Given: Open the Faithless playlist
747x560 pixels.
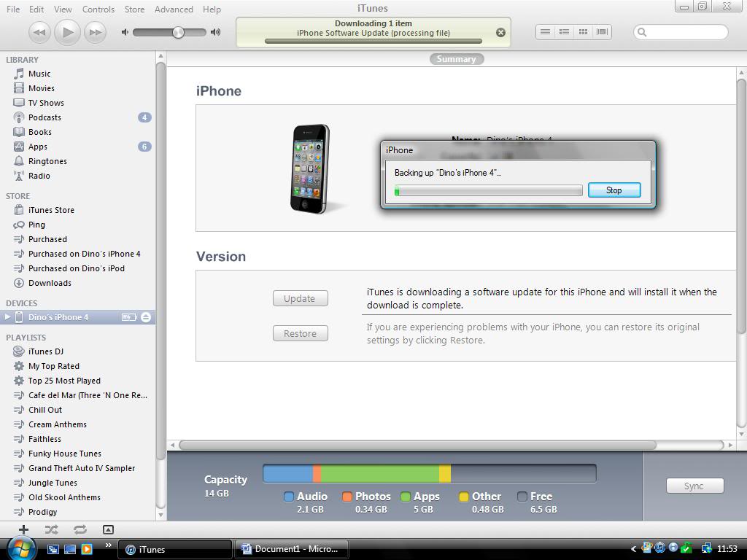Looking at the screenshot, I should pos(44,439).
